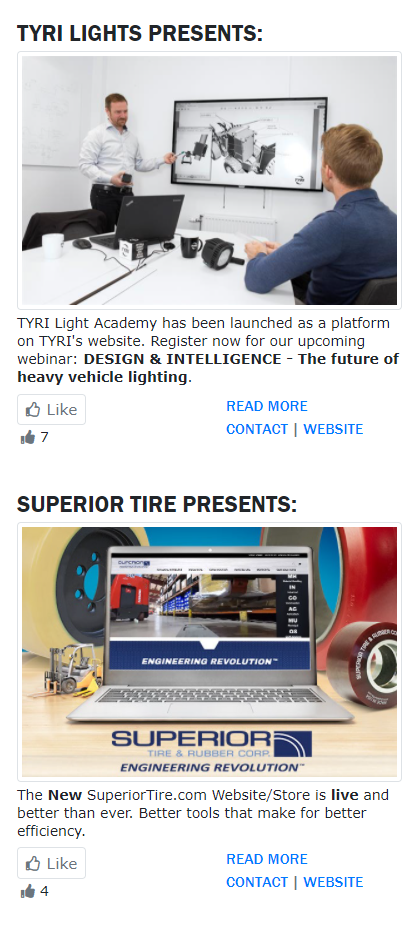Open the Superior Tire laptop banner image
Image resolution: width=420 pixels, height=950 pixels.
210,652
